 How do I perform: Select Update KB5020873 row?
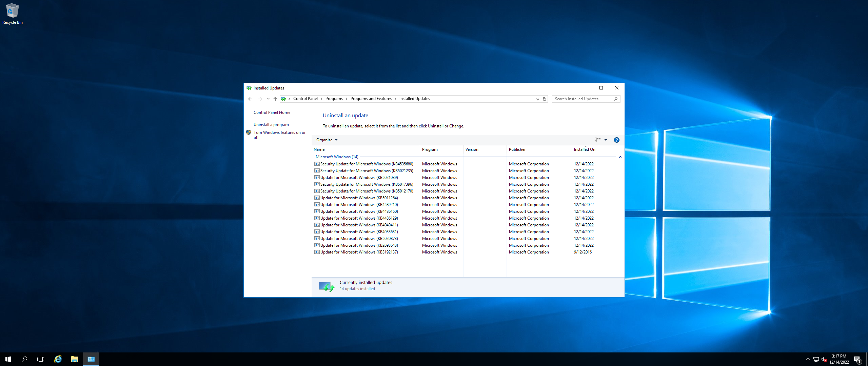pyautogui.click(x=456, y=239)
